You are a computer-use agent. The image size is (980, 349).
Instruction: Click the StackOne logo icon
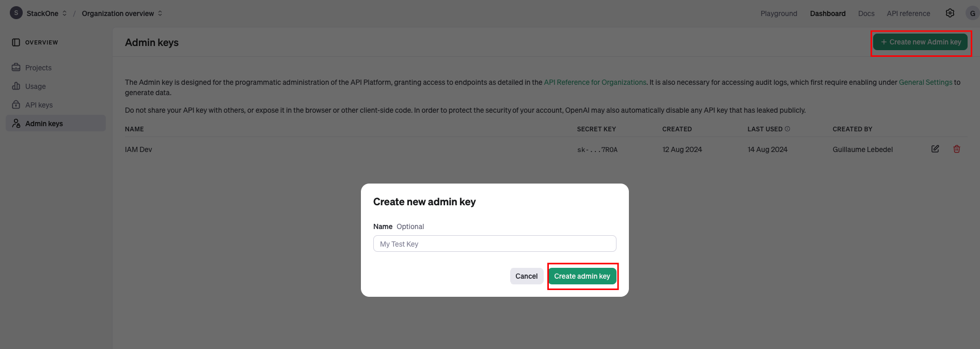pos(15,12)
